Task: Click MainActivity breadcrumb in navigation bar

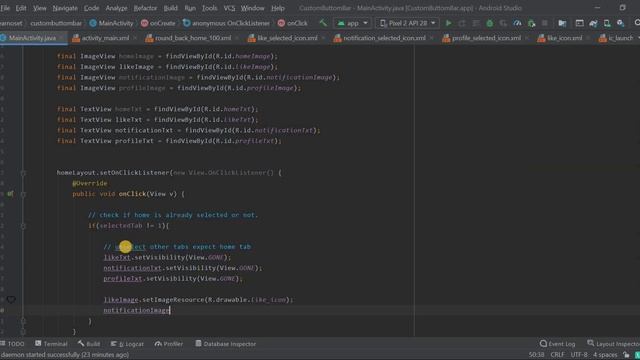Action: pos(111,23)
